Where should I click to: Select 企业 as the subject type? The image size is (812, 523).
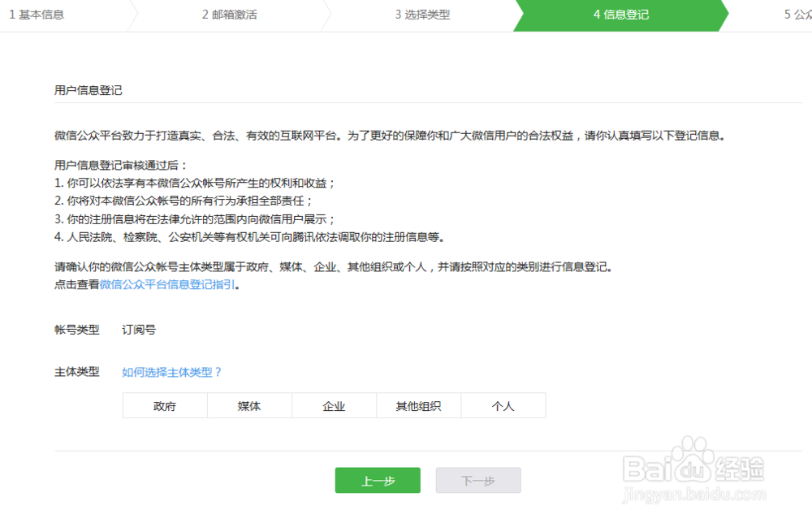pos(334,405)
